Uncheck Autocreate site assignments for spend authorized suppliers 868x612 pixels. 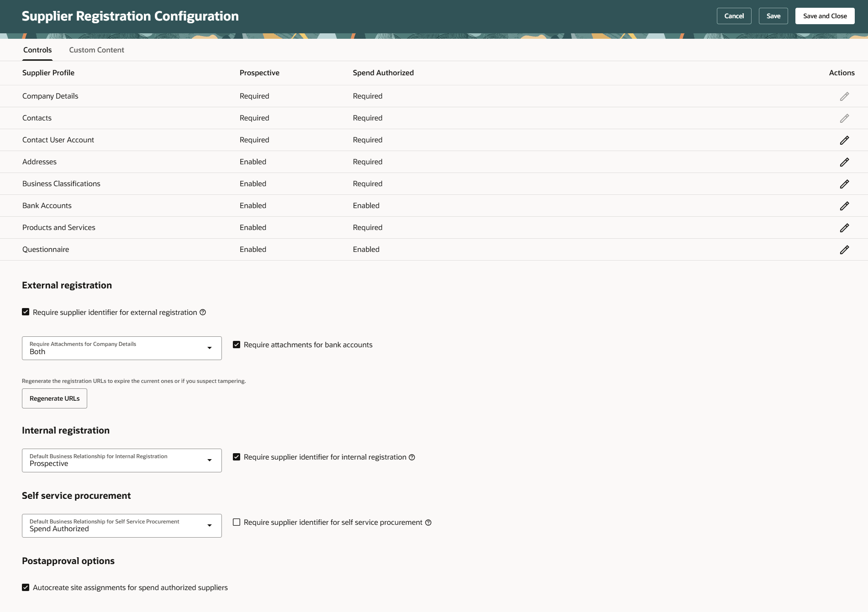pos(26,587)
